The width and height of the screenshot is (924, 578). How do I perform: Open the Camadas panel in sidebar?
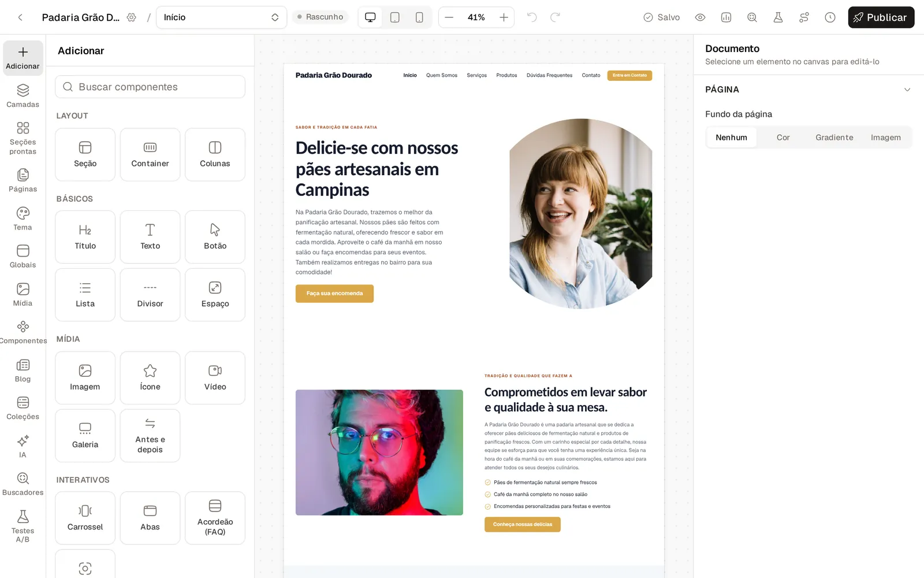pyautogui.click(x=23, y=96)
